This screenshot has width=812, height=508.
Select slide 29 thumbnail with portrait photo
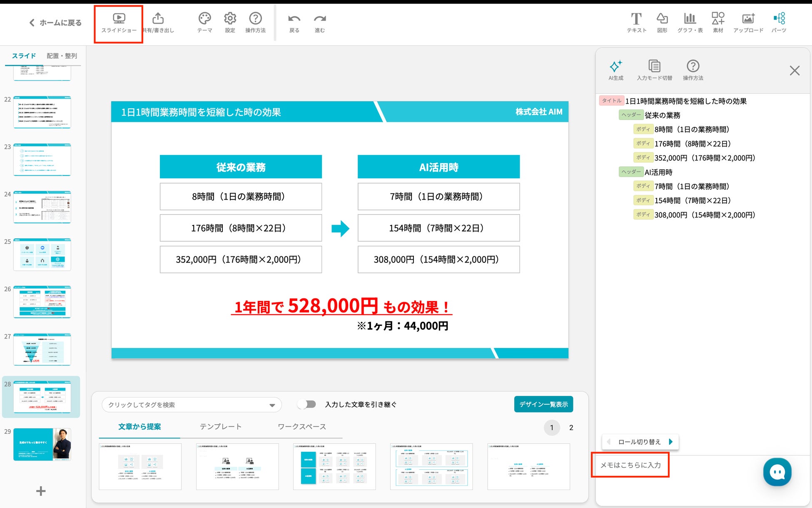(x=42, y=444)
